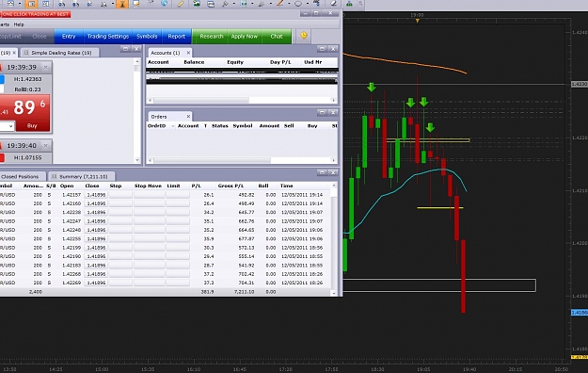Select the ellipse drawing tool in chart toolbar
This screenshot has width=588, height=373.
[x=297, y=4]
